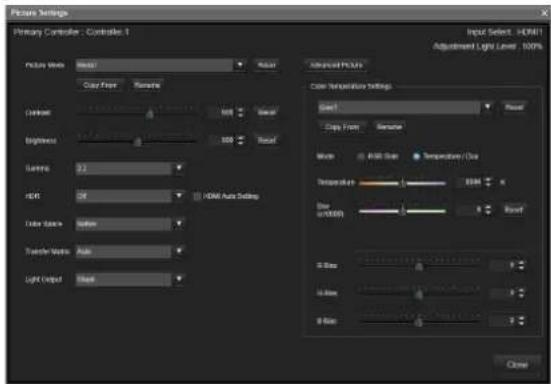Click Copy From under Picture Mode
Screen dimensions: 551x384
pyautogui.click(x=100, y=85)
